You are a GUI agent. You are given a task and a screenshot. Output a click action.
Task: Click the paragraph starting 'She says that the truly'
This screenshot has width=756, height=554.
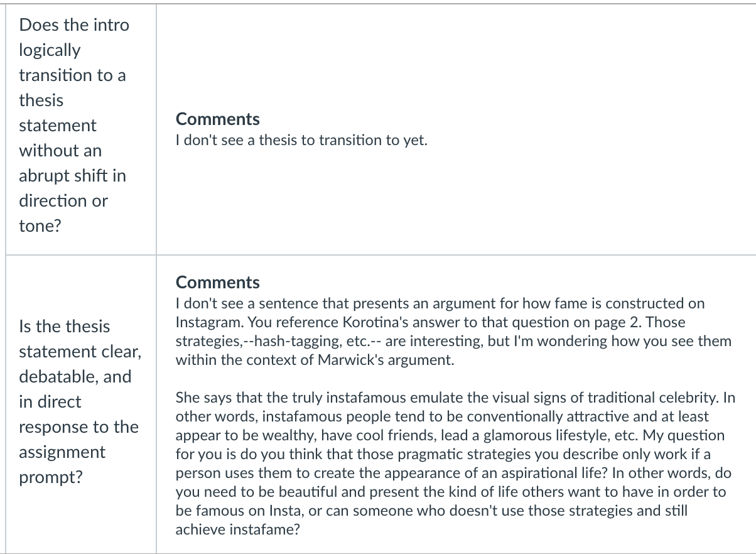(456, 464)
